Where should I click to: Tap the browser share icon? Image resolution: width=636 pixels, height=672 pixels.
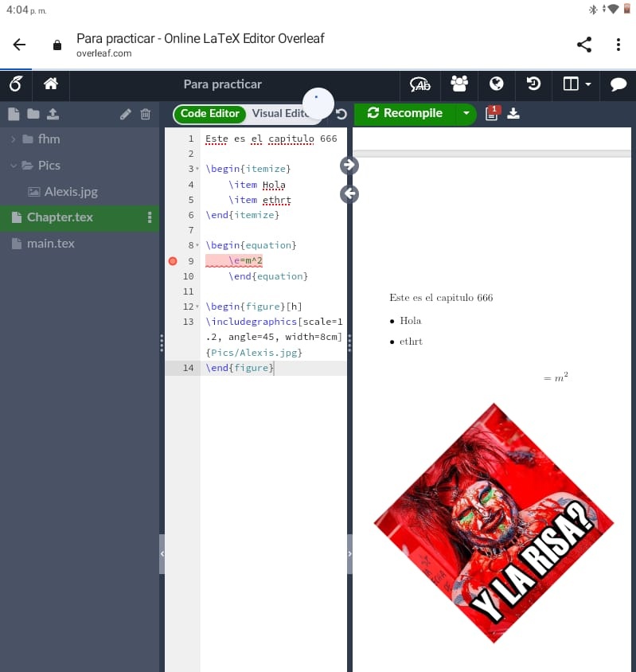point(584,45)
